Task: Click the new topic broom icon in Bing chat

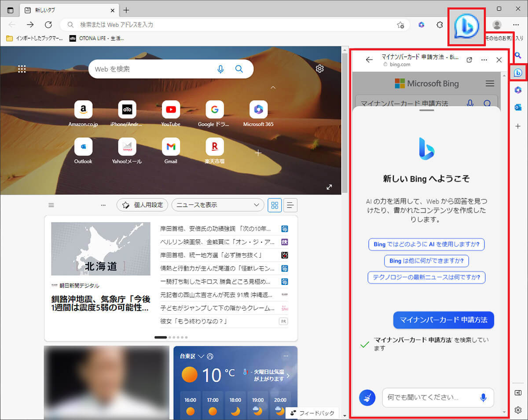Action: (367, 397)
